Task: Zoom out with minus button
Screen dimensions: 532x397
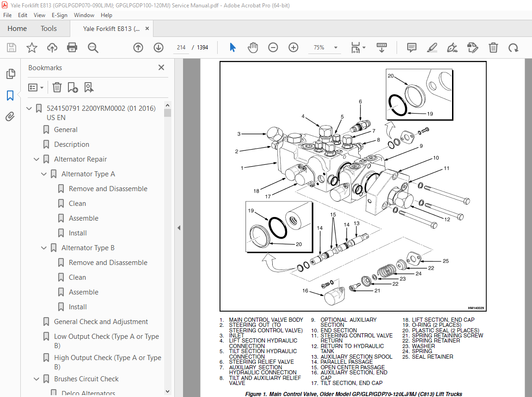Action: 273,48
